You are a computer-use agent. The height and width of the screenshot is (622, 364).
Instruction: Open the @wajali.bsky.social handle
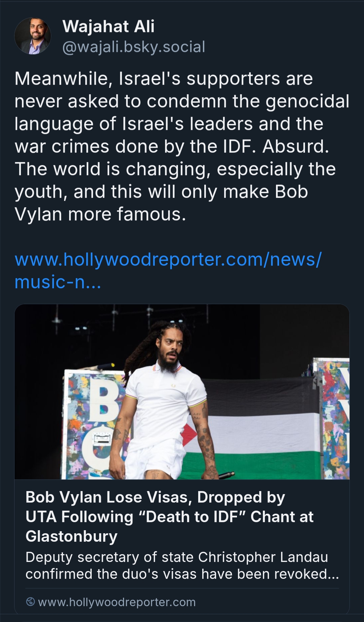134,47
